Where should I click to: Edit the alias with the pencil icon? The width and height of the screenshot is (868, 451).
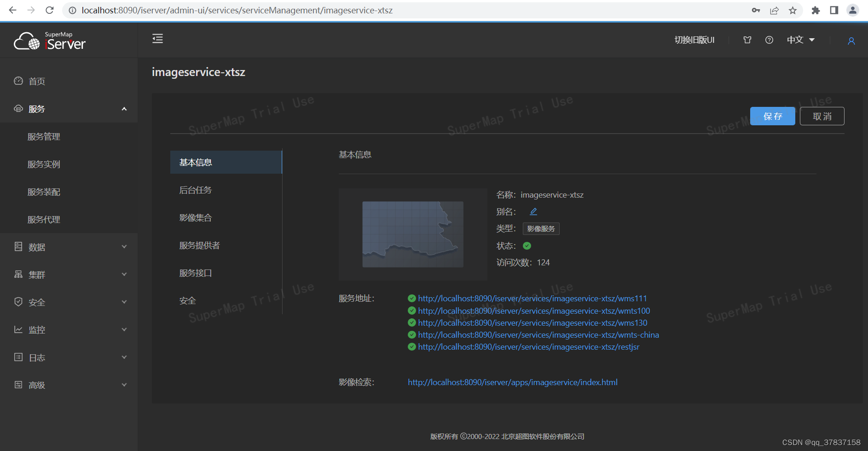(533, 211)
